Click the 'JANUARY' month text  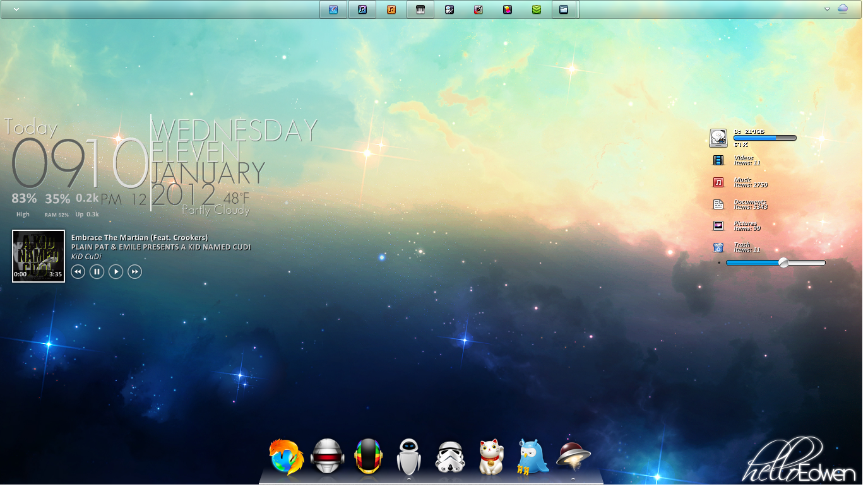click(x=208, y=172)
